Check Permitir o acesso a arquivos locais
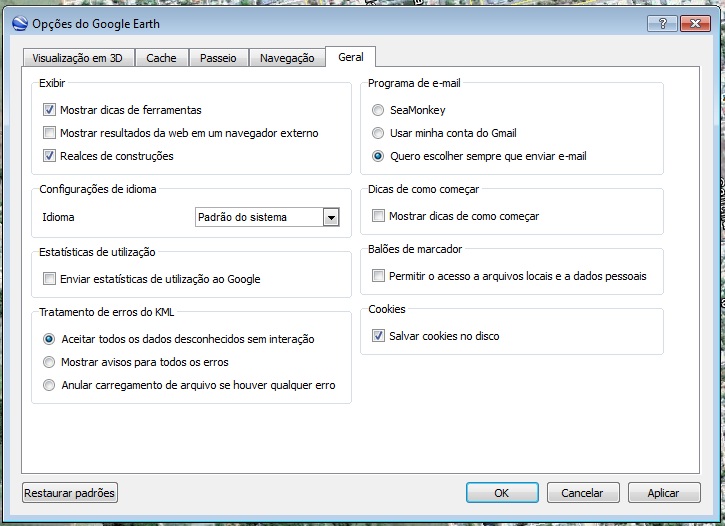 point(378,276)
